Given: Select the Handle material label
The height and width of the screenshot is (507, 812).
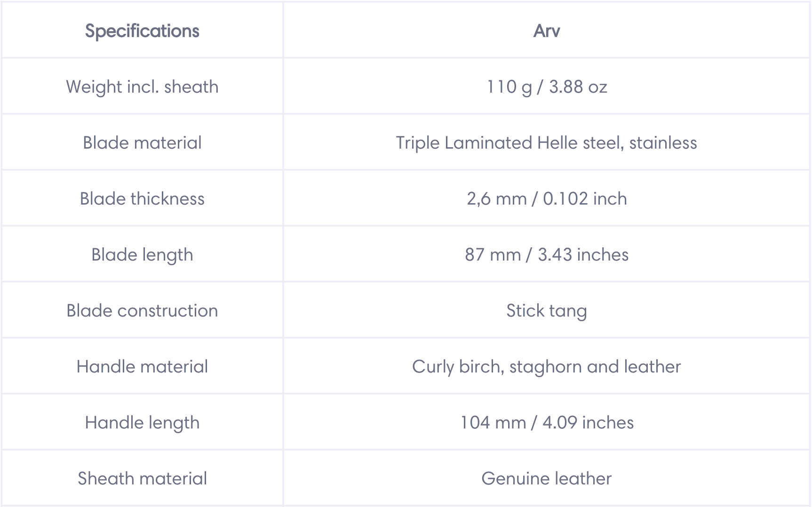Looking at the screenshot, I should (x=142, y=366).
